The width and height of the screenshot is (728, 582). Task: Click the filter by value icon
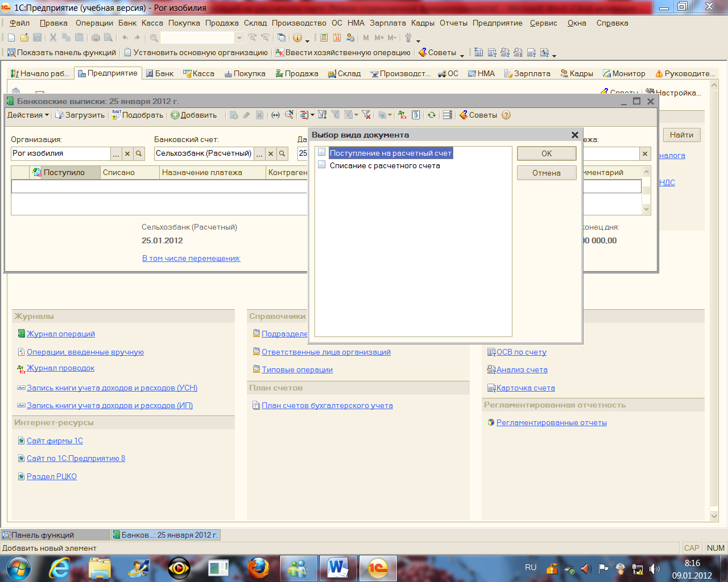click(x=336, y=115)
